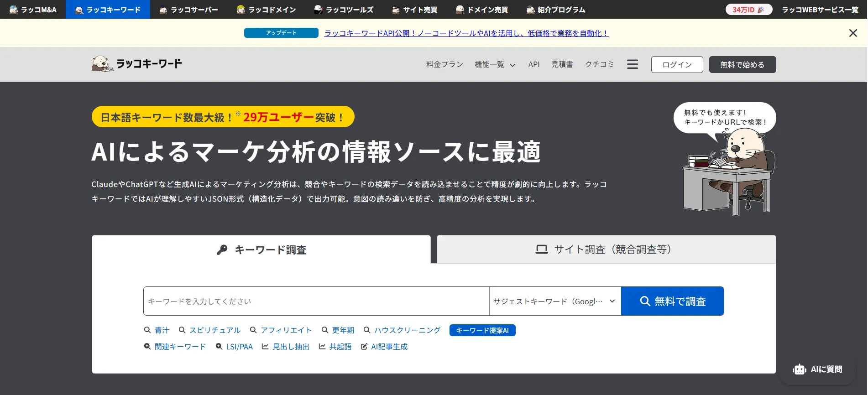Click the ログイン button
The height and width of the screenshot is (395, 868).
[x=677, y=65]
